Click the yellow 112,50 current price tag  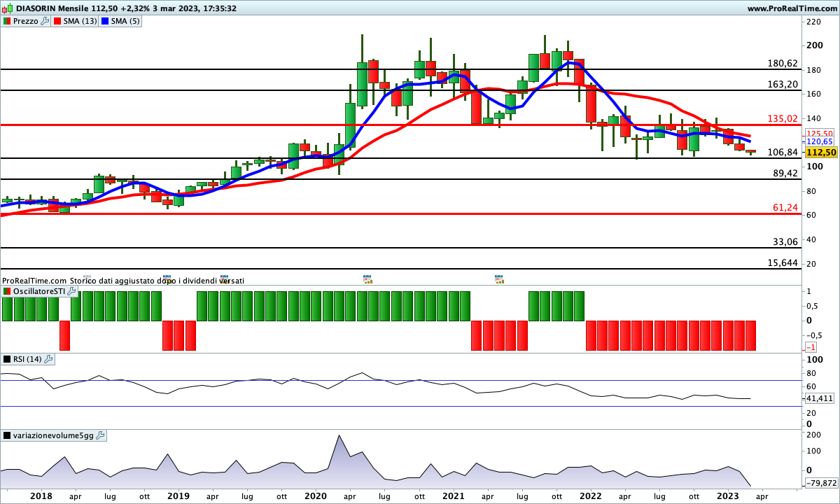tap(820, 152)
